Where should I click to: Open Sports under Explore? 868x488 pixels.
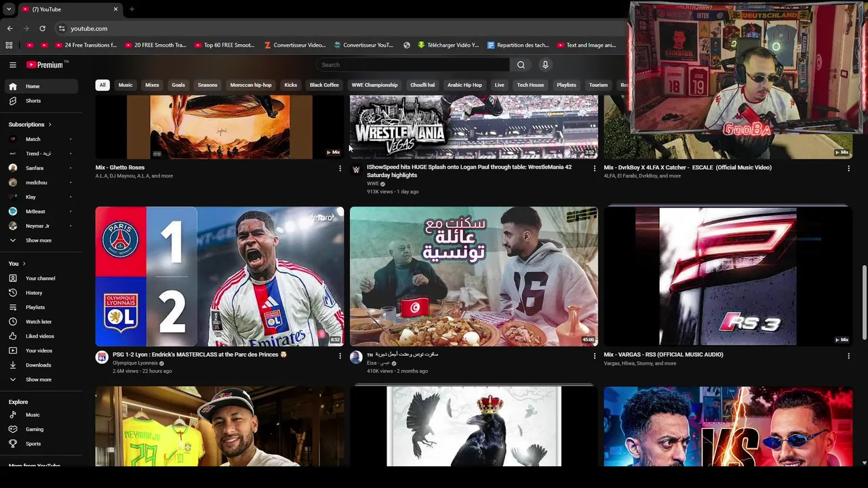(x=41, y=443)
